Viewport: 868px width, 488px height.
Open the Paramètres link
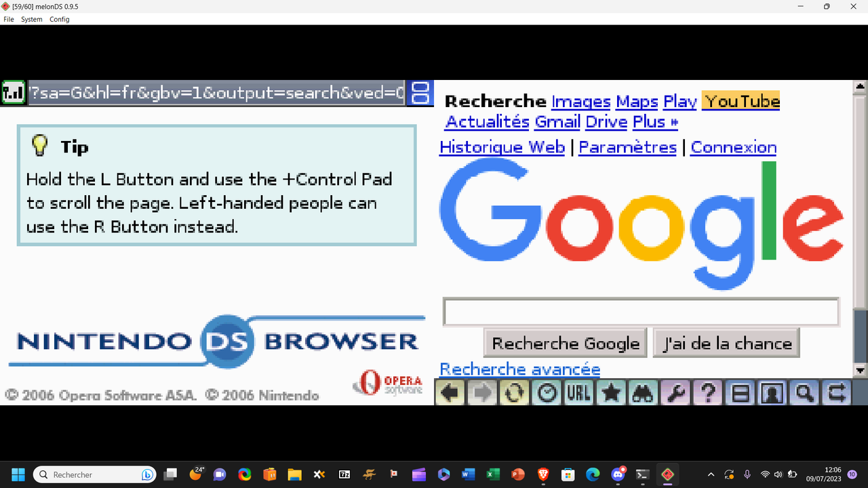(628, 147)
